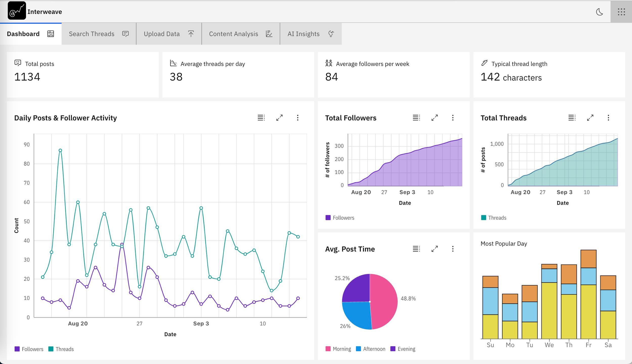This screenshot has height=364, width=632.
Task: Toggle Afternoon slice in pie legend
Action: point(371,349)
